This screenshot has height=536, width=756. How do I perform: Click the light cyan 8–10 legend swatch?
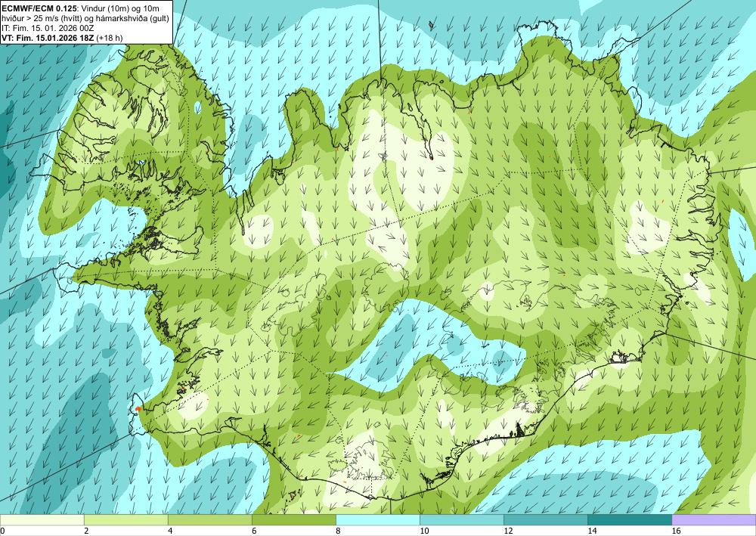pos(377,519)
